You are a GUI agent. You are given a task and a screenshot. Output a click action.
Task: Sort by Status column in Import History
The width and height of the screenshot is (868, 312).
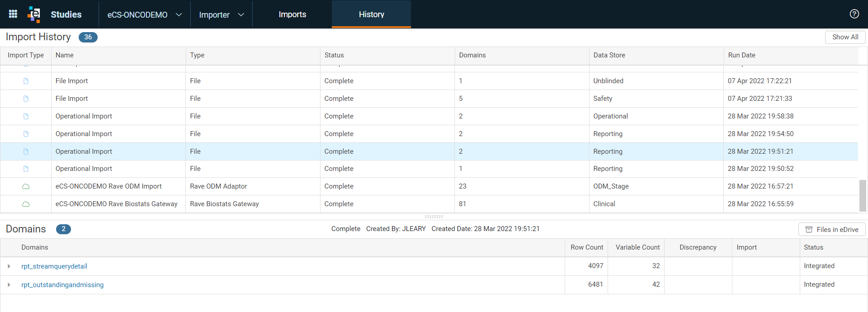pyautogui.click(x=387, y=55)
